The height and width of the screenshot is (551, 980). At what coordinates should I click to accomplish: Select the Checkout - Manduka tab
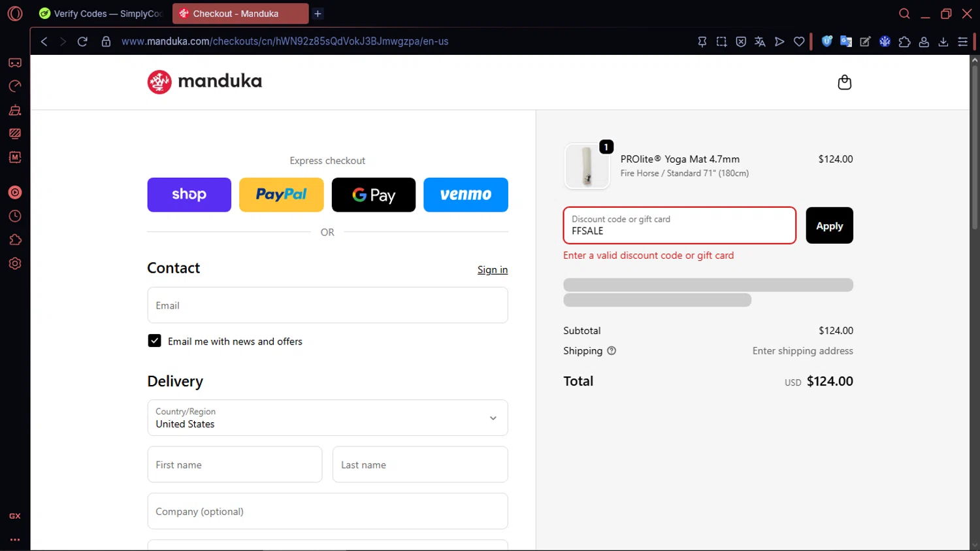click(240, 14)
